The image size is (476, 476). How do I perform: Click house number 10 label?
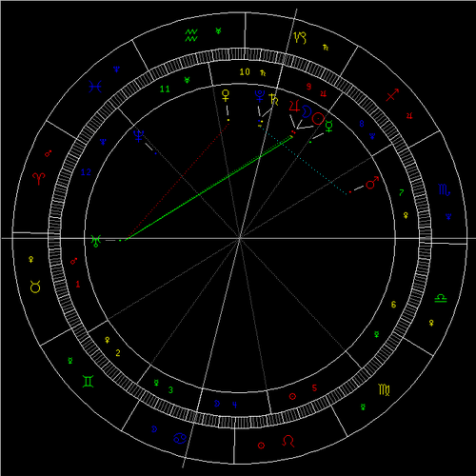(x=245, y=72)
